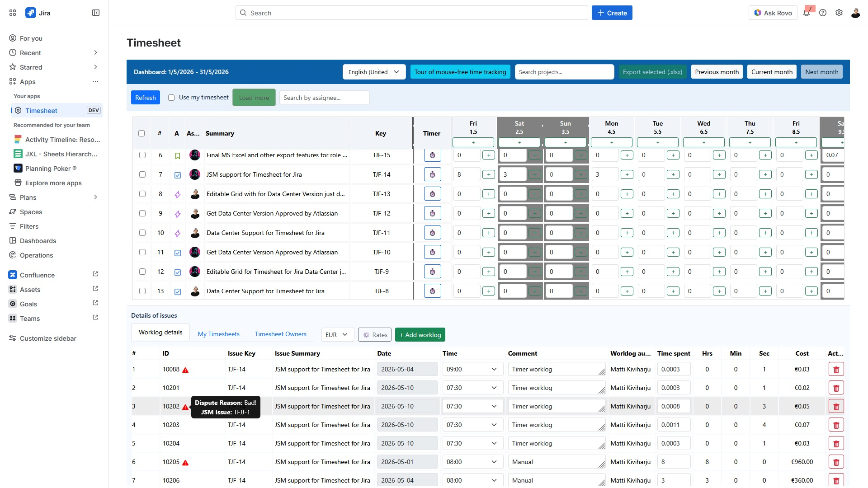The height and width of the screenshot is (488, 868).
Task: Click the Previous month button
Action: click(717, 72)
